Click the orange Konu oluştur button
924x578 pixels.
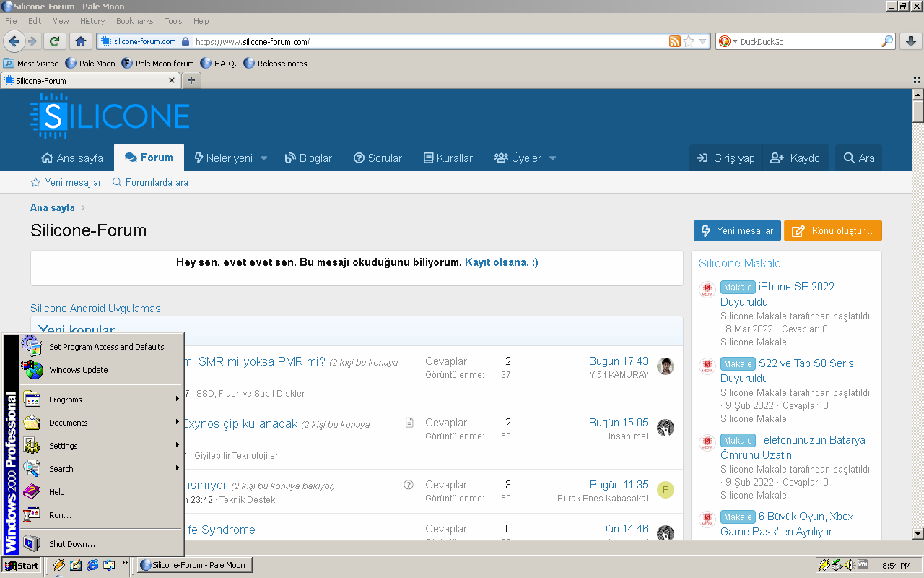coord(833,231)
